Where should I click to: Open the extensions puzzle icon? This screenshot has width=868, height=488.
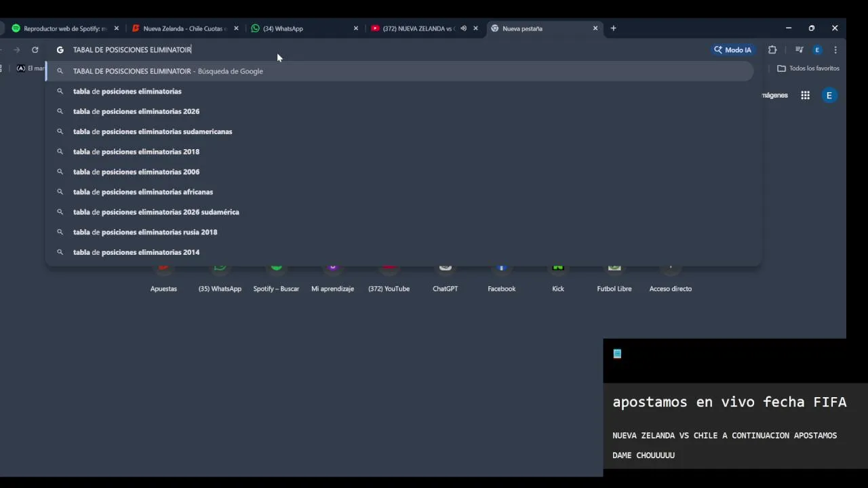(x=772, y=49)
